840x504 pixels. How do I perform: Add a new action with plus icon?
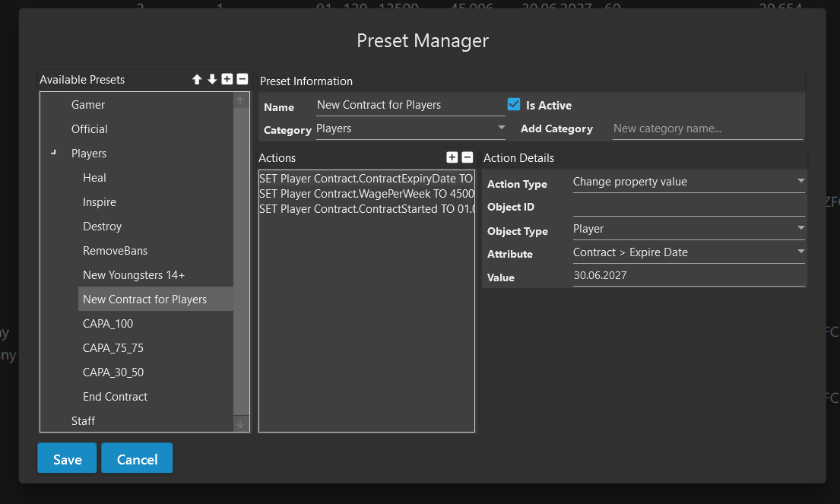(x=452, y=157)
